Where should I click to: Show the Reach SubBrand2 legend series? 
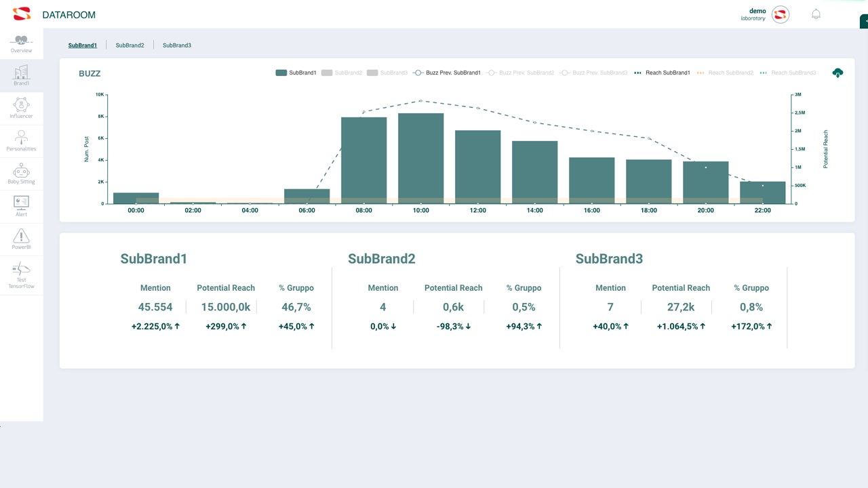[725, 73]
